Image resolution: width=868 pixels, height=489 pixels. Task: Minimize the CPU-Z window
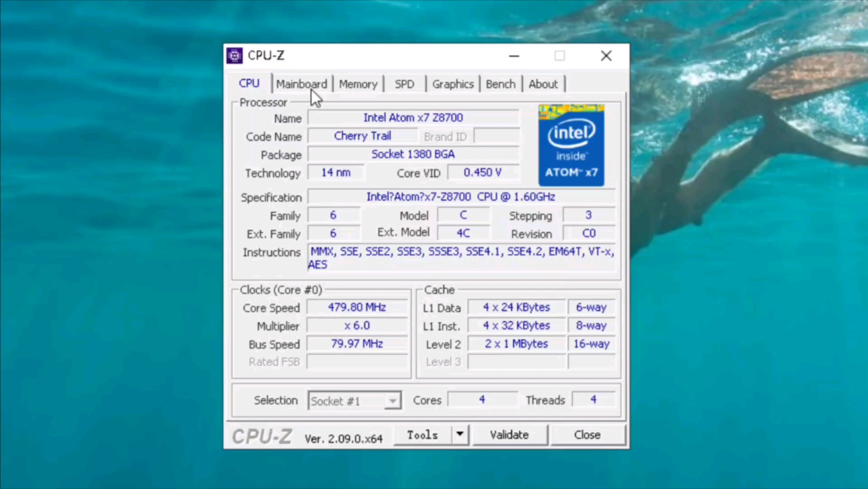(514, 55)
